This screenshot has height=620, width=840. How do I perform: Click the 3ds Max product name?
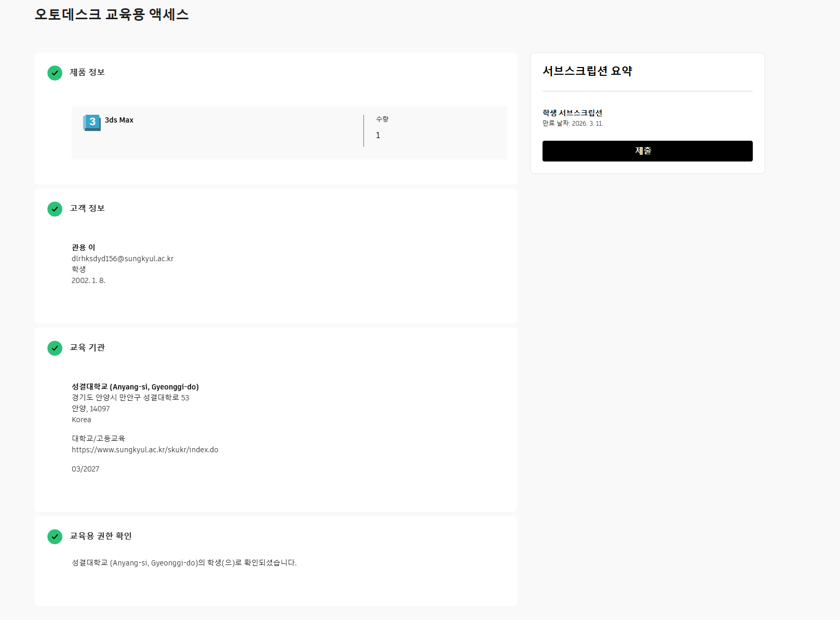point(119,120)
